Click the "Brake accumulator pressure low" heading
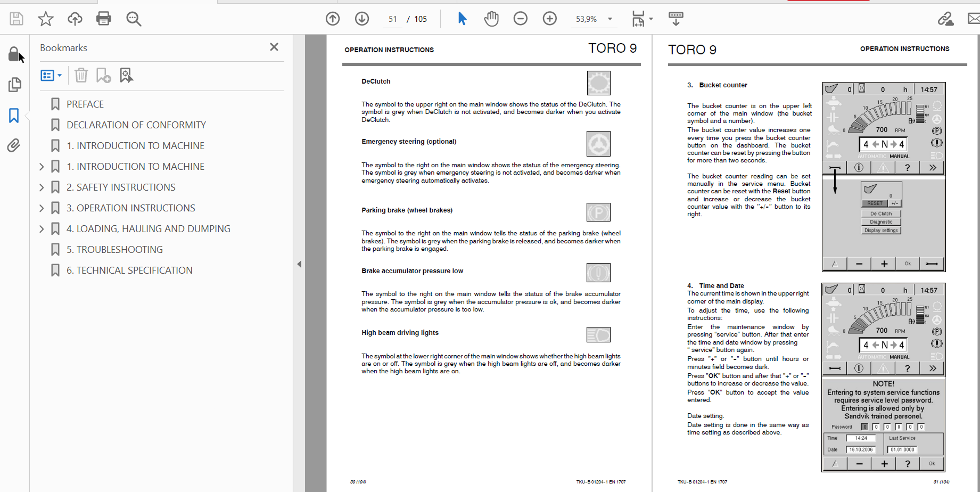Screen dimensions: 980x492 [413, 271]
